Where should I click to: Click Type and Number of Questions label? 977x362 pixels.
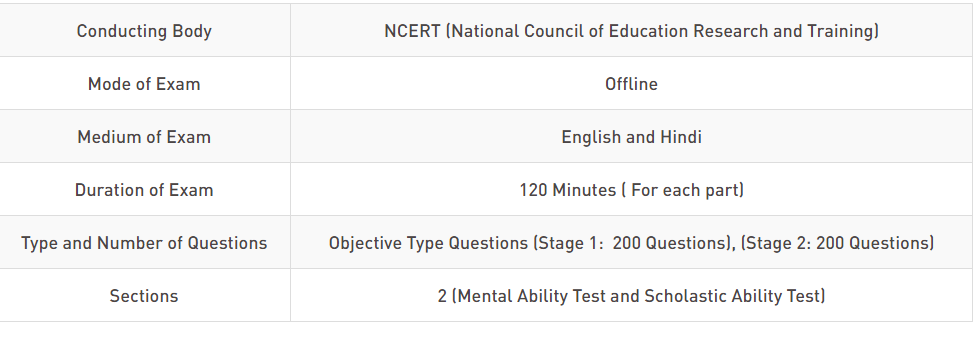(144, 243)
